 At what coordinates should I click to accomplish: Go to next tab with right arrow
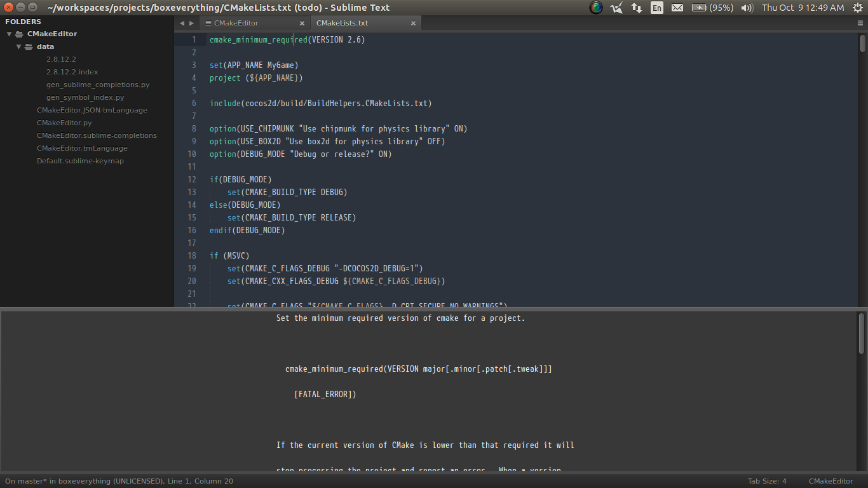coord(192,23)
